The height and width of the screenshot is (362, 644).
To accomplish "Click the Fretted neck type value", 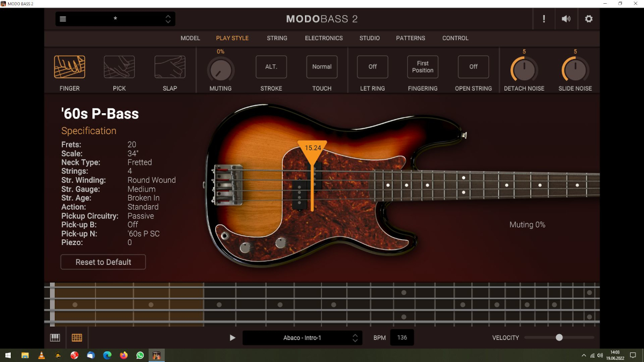I will [140, 162].
